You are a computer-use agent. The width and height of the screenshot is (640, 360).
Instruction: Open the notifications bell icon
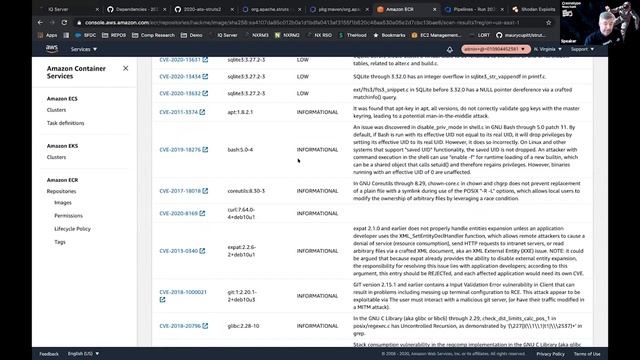pyautogui.click(x=449, y=49)
